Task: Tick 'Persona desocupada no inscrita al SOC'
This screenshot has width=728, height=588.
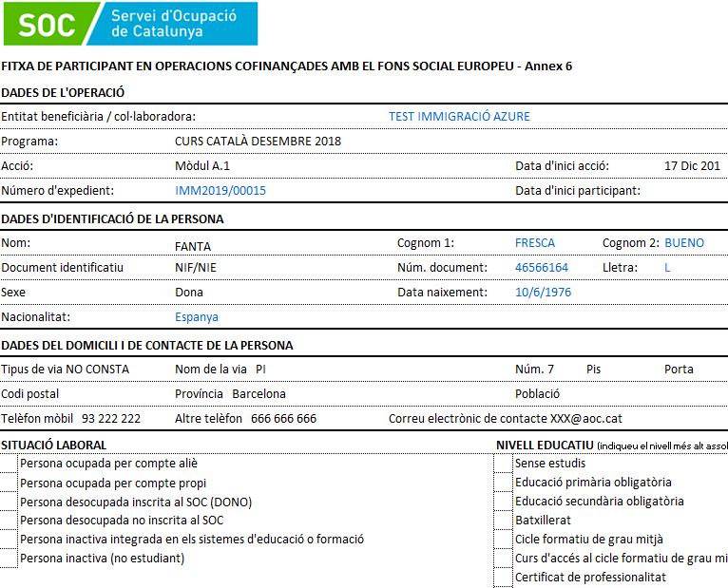Action: 10,521
